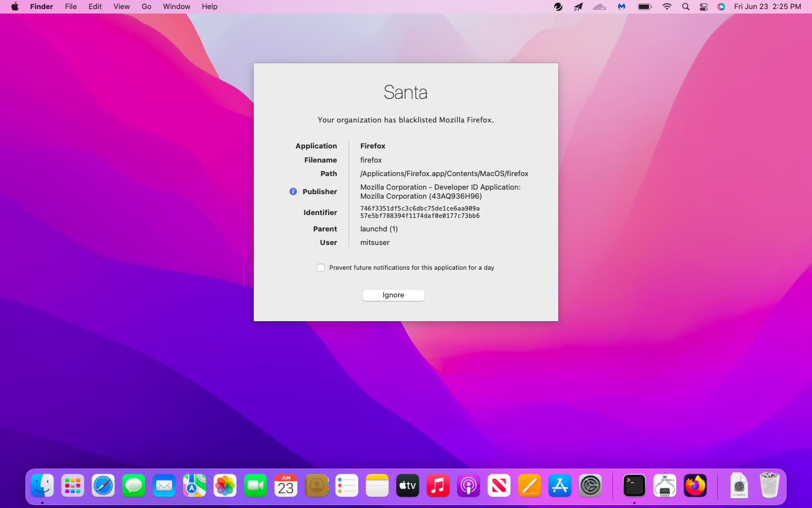Click the battery status icon
The image size is (812, 508).
tap(645, 7)
